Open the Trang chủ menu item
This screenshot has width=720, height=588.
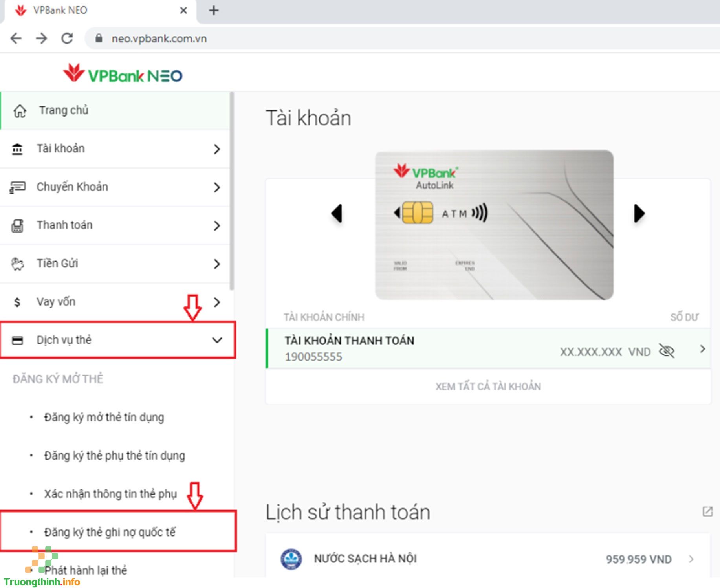pyautogui.click(x=115, y=111)
